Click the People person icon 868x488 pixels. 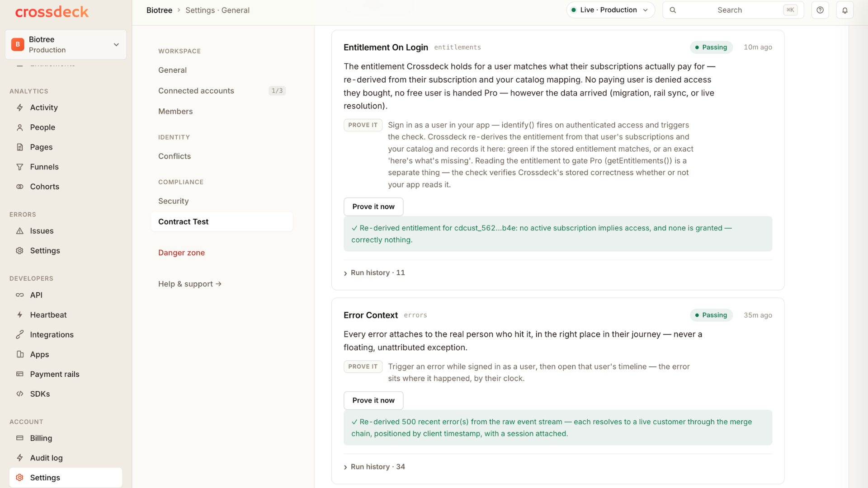(x=20, y=127)
